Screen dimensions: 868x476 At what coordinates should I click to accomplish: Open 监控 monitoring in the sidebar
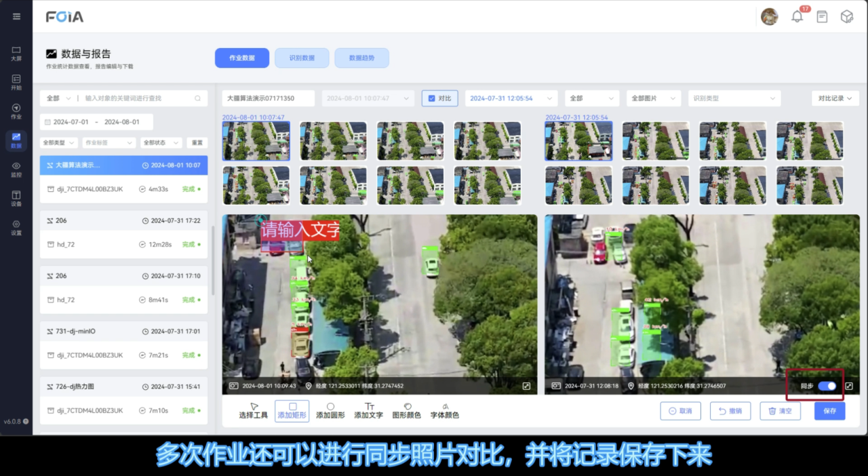click(16, 170)
